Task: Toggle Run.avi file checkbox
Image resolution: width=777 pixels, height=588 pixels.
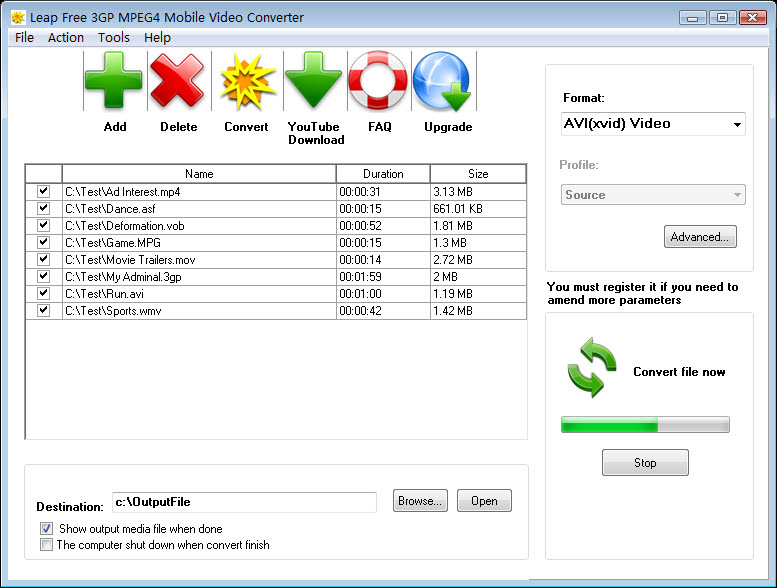Action: [x=44, y=293]
